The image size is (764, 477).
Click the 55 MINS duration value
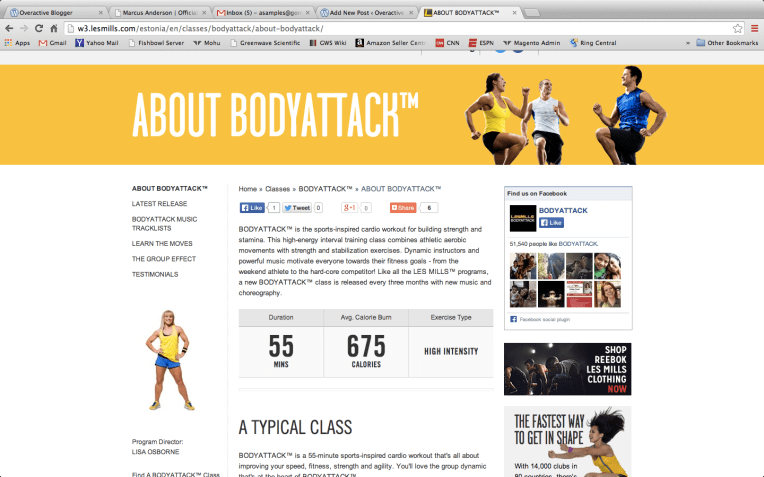[x=281, y=351]
